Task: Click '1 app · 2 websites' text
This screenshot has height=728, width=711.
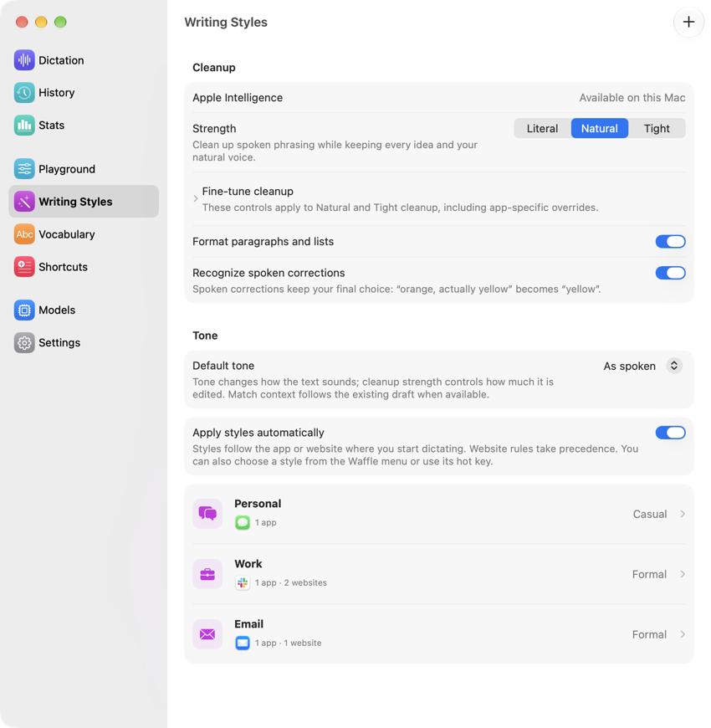Action: tap(290, 582)
